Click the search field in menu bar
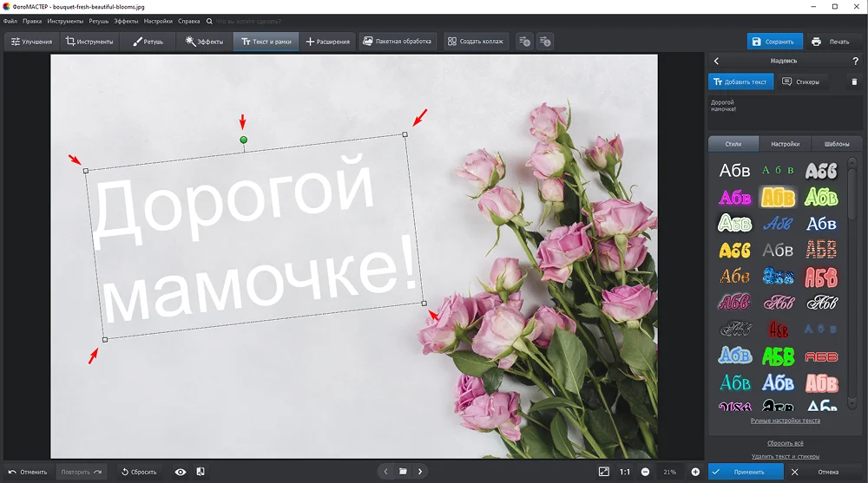The width and height of the screenshot is (868, 483). [x=248, y=21]
